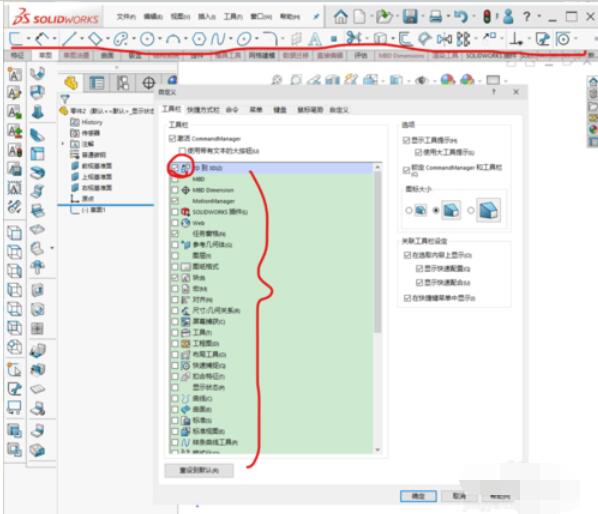Open the ConfigurationManager tab icon
Screen dimensions: 598x514
pyautogui.click(x=123, y=82)
